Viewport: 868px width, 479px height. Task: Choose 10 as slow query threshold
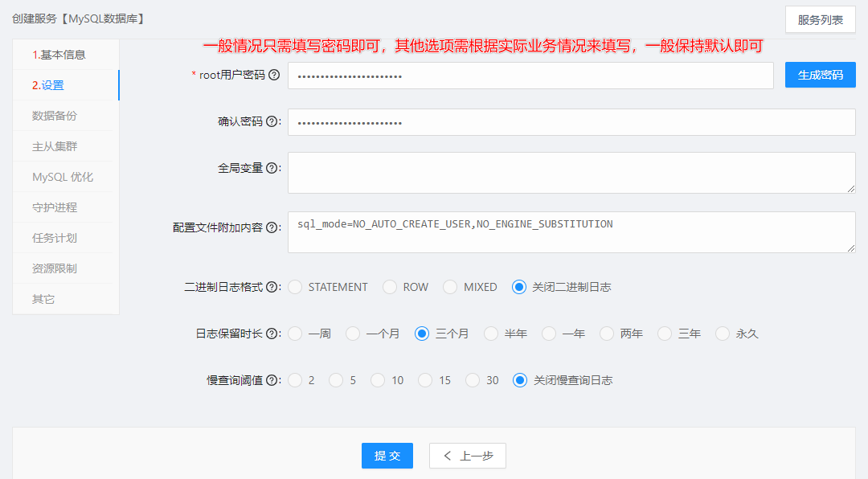click(378, 380)
